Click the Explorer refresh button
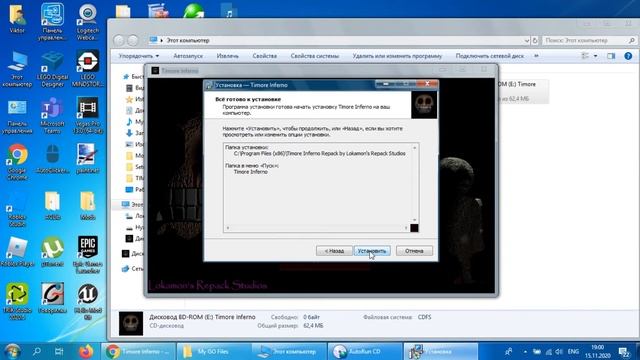Image resolution: width=640 pixels, height=360 pixels. coord(535,40)
